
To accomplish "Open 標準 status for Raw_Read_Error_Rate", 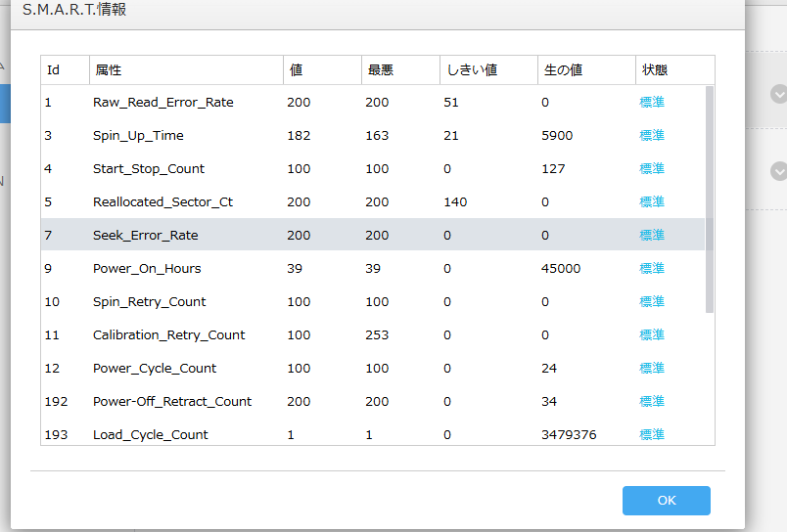I will coord(652,102).
